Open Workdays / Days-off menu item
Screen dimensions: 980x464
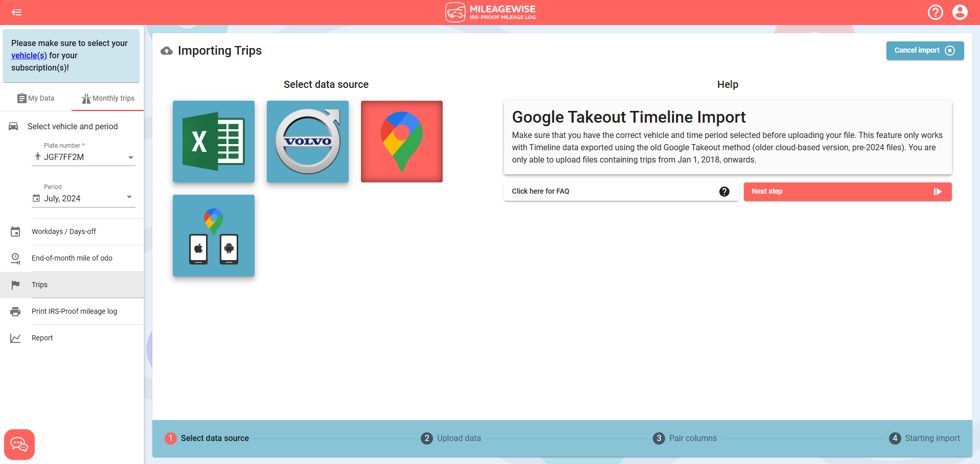(x=72, y=231)
